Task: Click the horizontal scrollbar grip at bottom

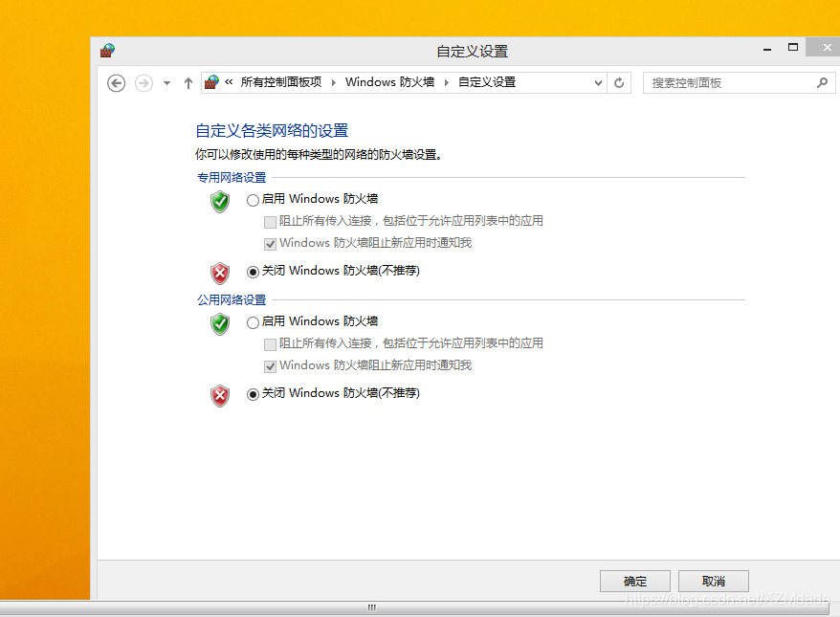Action: tap(372, 607)
